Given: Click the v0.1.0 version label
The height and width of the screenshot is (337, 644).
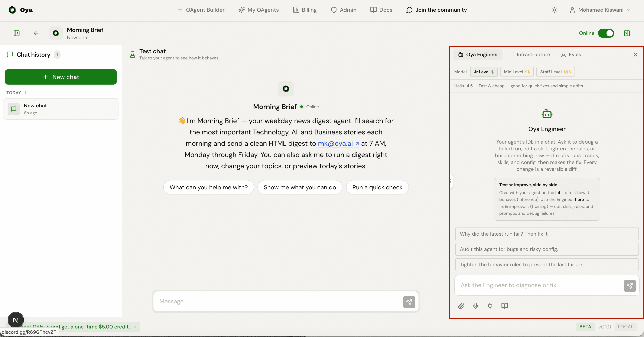Looking at the screenshot, I should 605,327.
